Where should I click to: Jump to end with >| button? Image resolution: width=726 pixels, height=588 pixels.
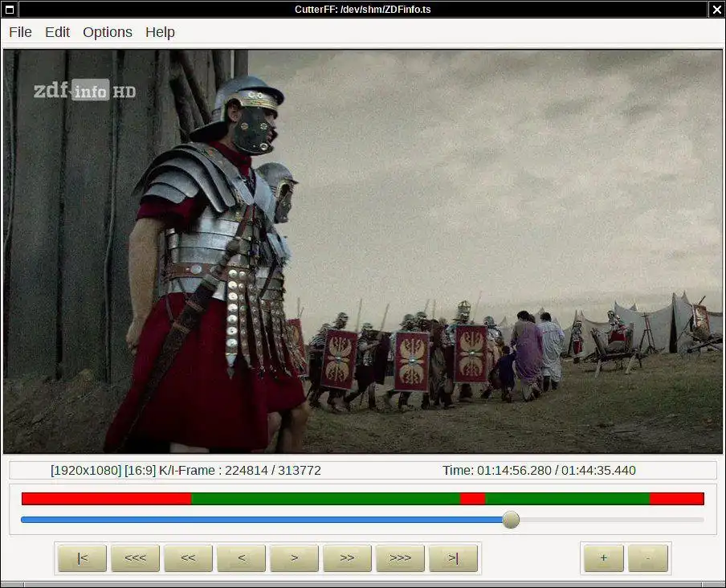(x=453, y=558)
